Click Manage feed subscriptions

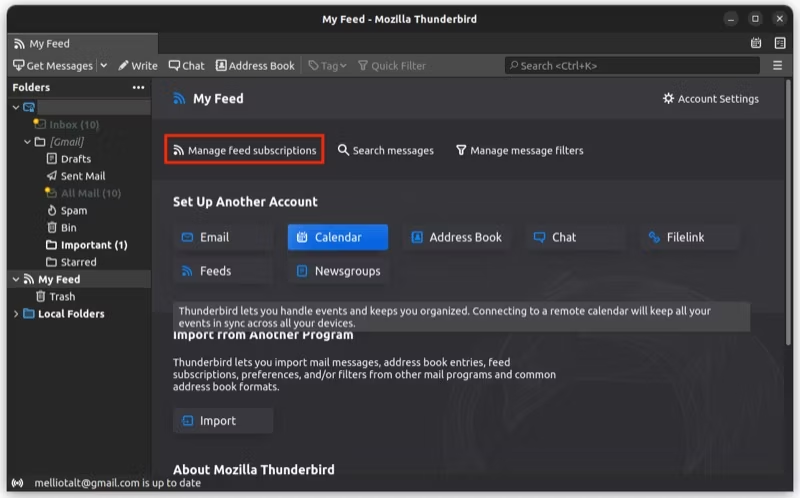(244, 150)
